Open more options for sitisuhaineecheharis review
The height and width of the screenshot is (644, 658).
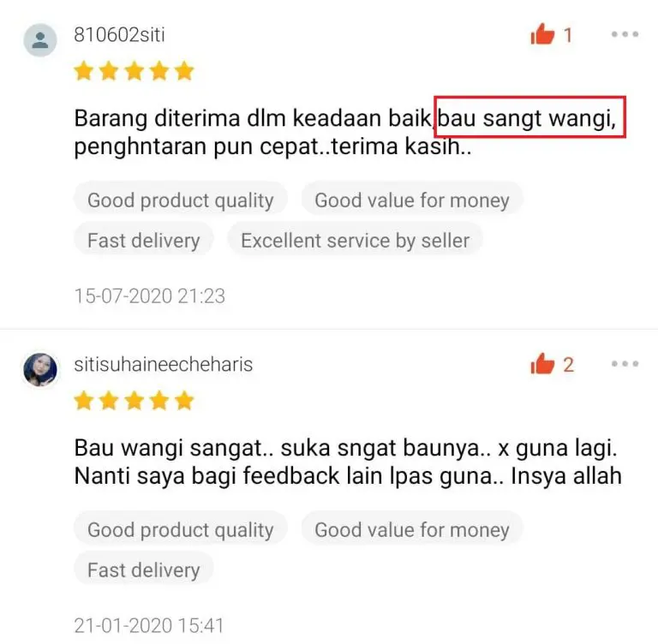[625, 363]
